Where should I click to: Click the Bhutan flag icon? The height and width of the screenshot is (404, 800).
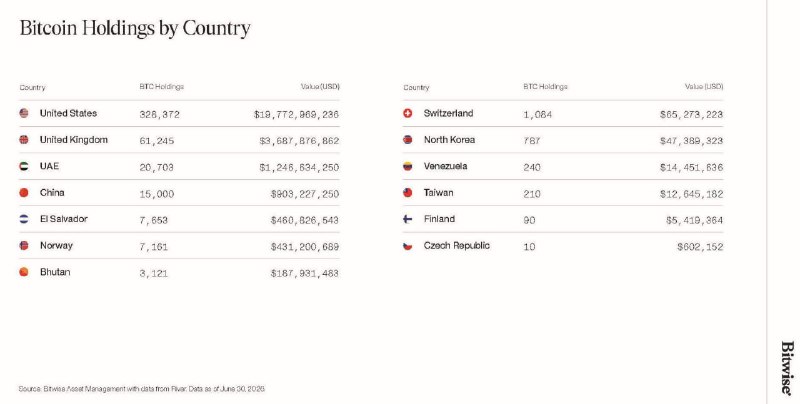24,272
